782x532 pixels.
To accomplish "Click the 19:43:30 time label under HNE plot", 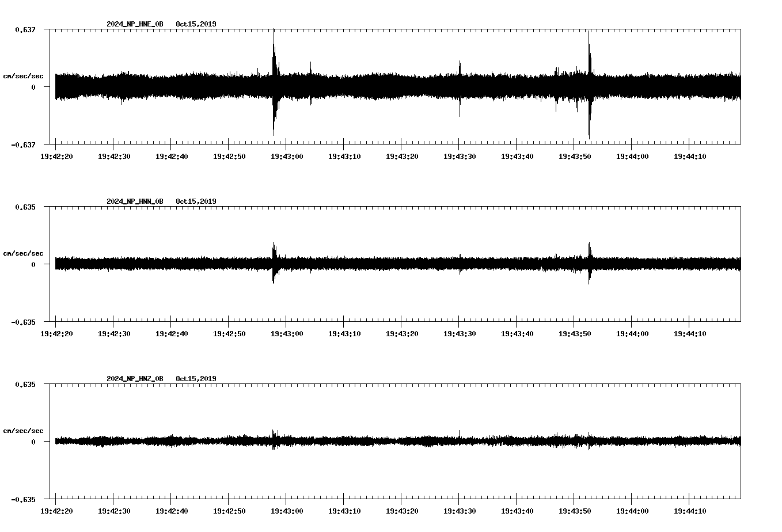I will (x=460, y=156).
